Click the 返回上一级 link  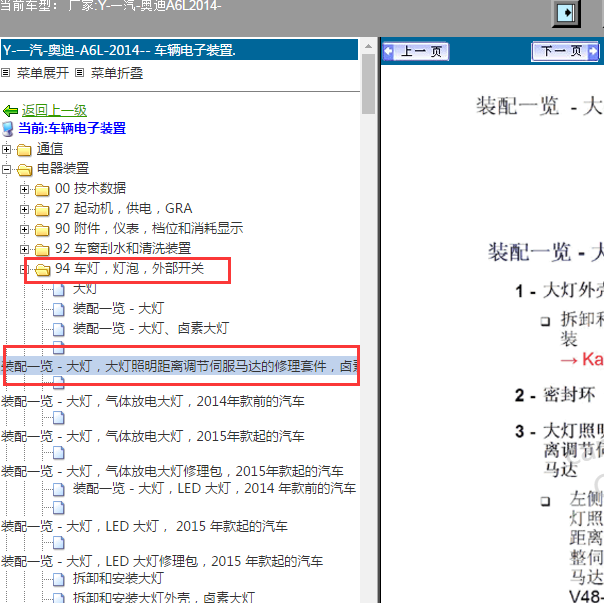tap(54, 111)
